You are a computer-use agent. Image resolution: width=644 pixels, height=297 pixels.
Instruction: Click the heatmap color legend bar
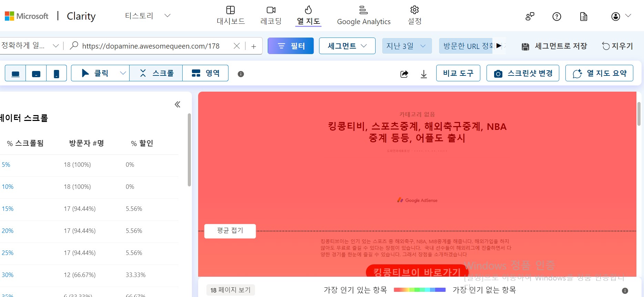(420, 290)
